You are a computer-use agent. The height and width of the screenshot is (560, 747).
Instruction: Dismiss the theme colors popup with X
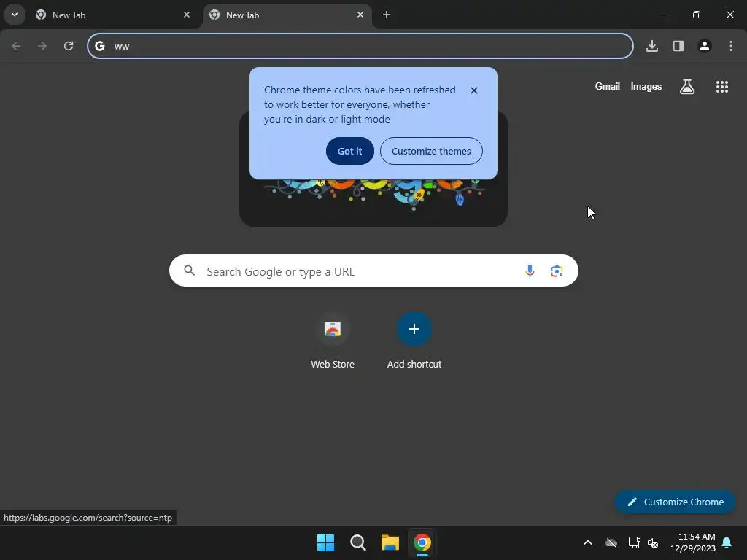(x=474, y=90)
